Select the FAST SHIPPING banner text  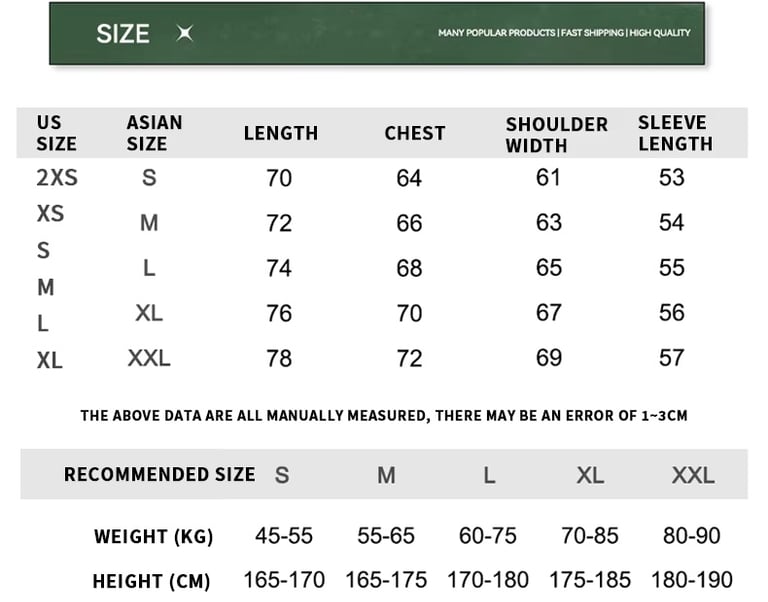[x=592, y=33]
